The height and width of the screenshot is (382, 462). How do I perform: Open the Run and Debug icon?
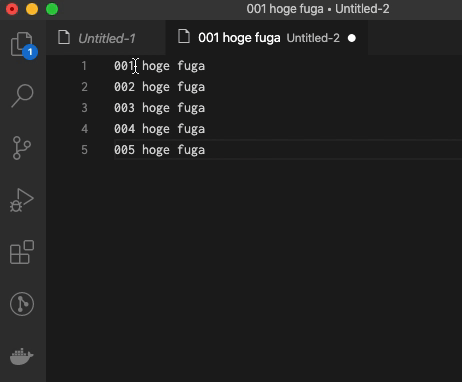(x=22, y=200)
